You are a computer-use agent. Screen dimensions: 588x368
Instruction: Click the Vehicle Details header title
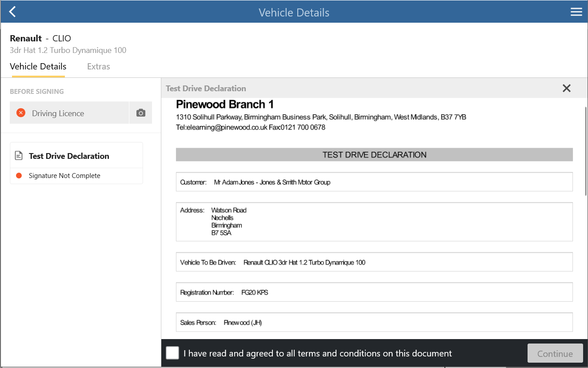pyautogui.click(x=294, y=12)
